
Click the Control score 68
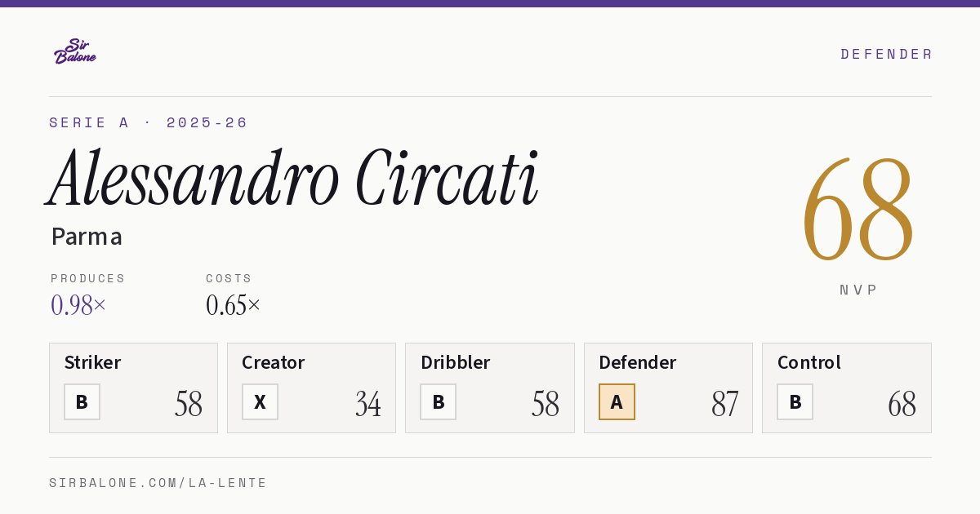point(902,404)
